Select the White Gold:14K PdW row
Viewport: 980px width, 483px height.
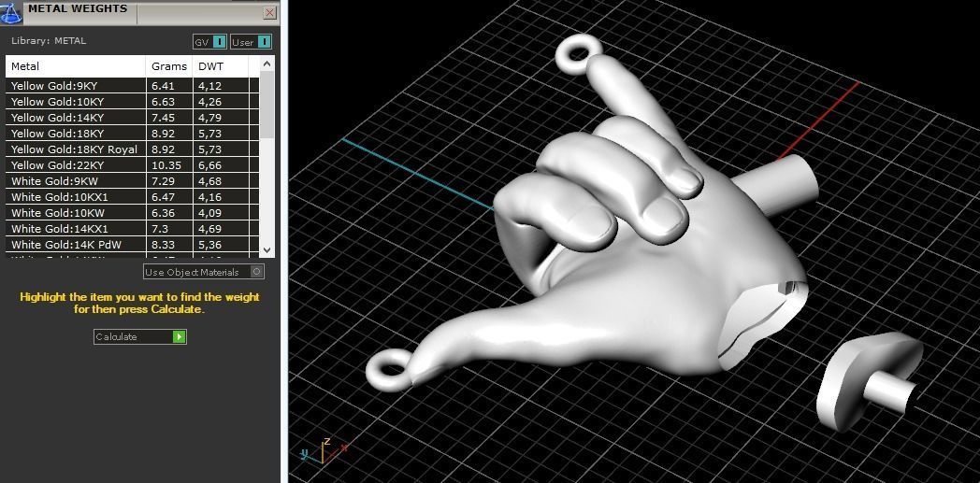tap(132, 245)
